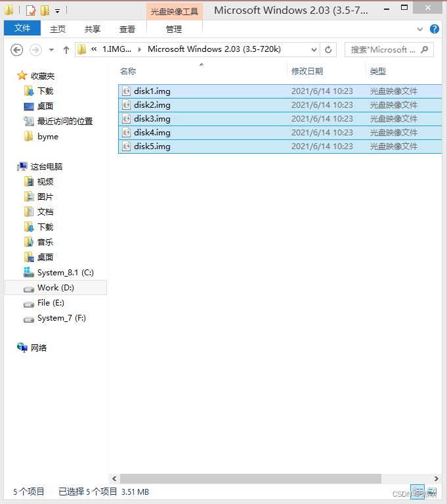Sort by the 修改日期 column header
This screenshot has height=504, width=447.
pos(307,72)
